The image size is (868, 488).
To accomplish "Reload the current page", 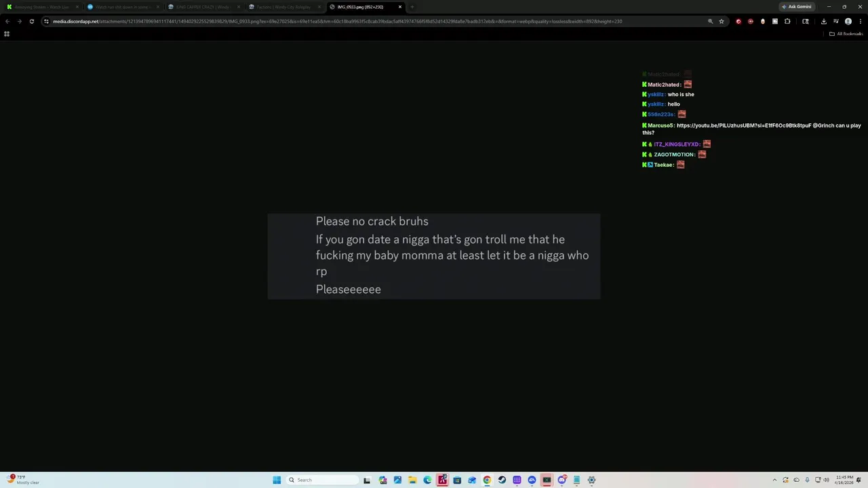I will [x=31, y=21].
